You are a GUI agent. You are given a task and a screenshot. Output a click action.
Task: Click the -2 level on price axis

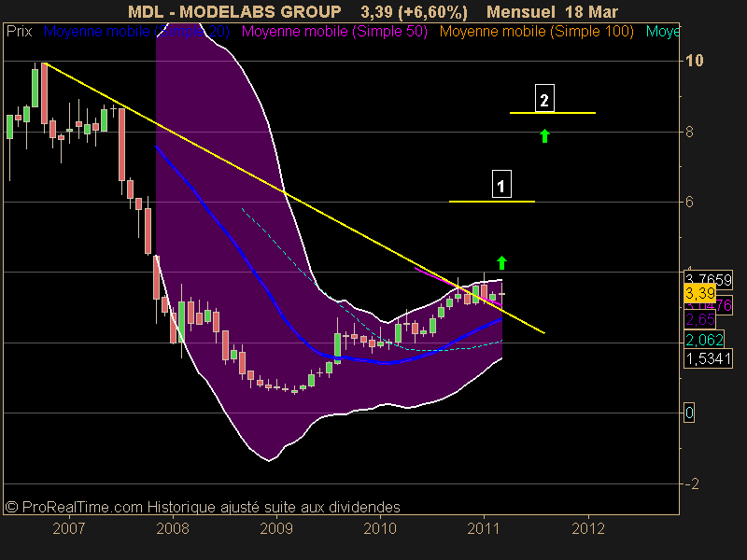pos(691,483)
